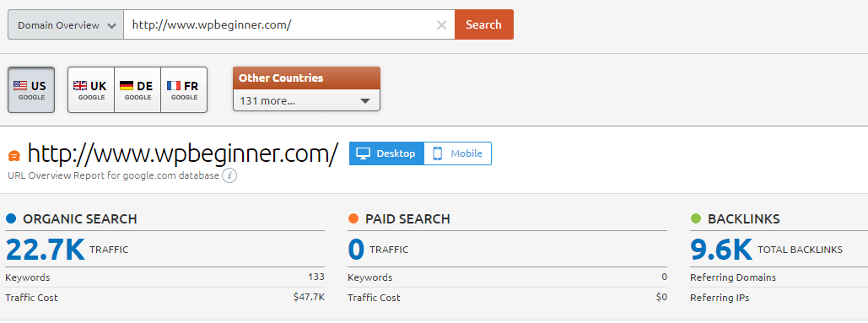Click the desktop monitor icon
868x323 pixels.
363,153
